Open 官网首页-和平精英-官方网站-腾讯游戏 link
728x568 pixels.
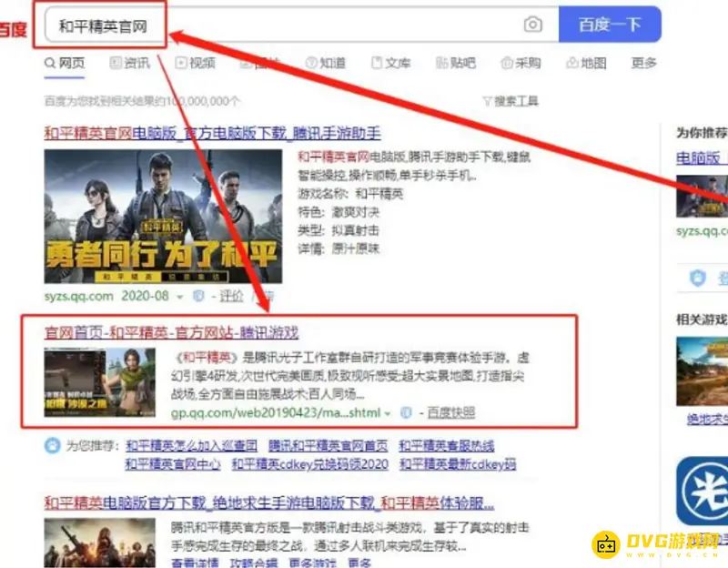(171, 332)
